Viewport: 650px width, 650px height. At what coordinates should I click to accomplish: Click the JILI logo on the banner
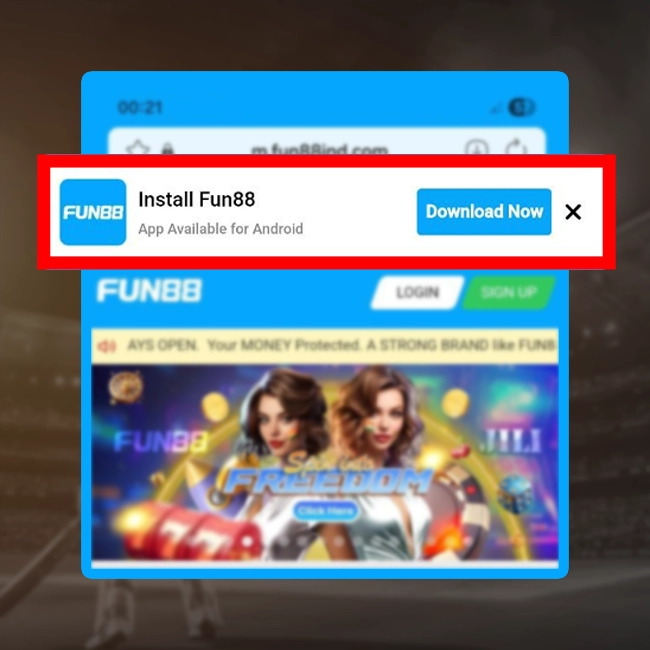point(510,441)
